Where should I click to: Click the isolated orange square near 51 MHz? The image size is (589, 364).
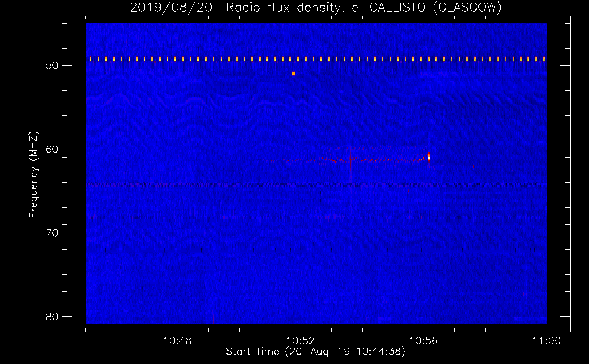pos(293,74)
